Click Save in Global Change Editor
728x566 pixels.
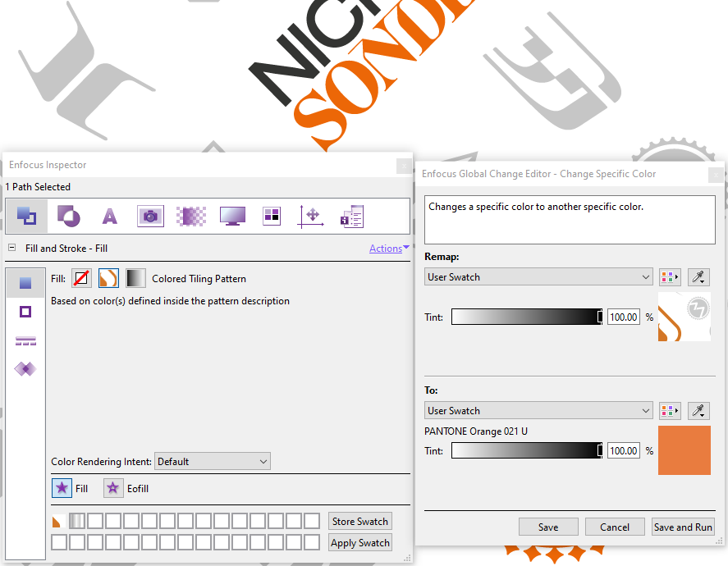pos(548,527)
